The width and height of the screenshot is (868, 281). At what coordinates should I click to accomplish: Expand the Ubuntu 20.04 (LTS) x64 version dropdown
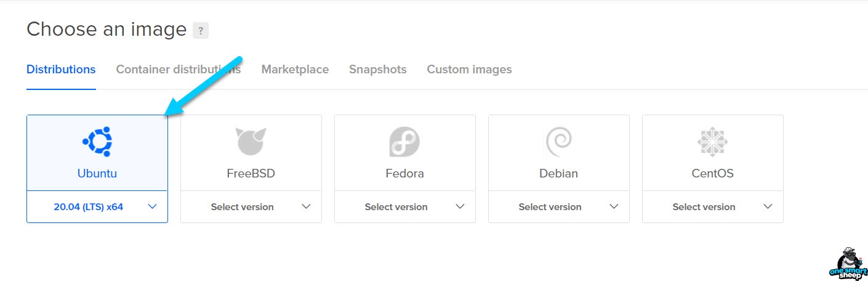[97, 207]
